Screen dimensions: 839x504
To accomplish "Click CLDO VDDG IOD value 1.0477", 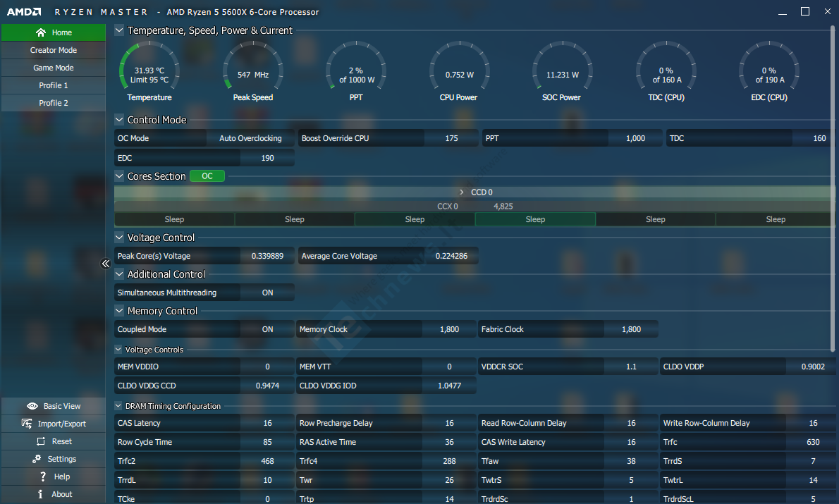I will [450, 386].
